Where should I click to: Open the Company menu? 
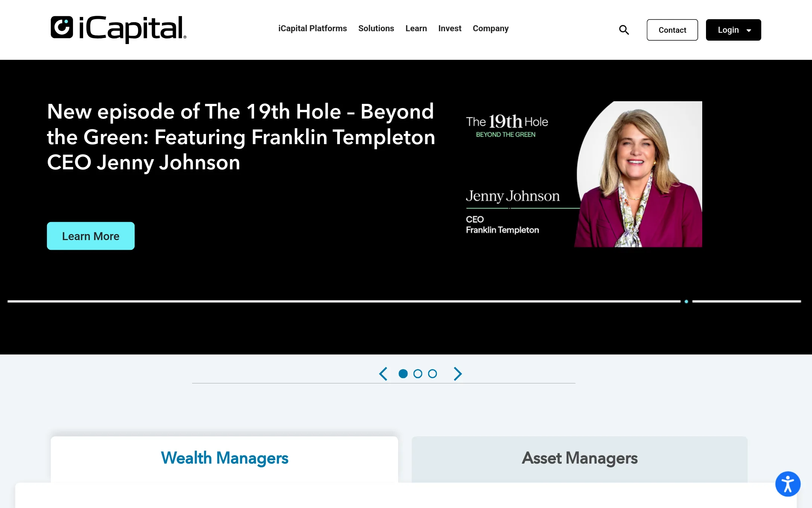coord(491,29)
